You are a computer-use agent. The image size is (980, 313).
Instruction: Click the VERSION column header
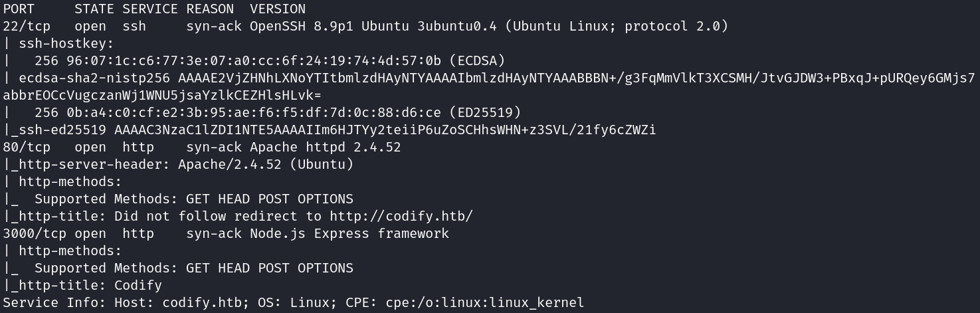[x=278, y=9]
